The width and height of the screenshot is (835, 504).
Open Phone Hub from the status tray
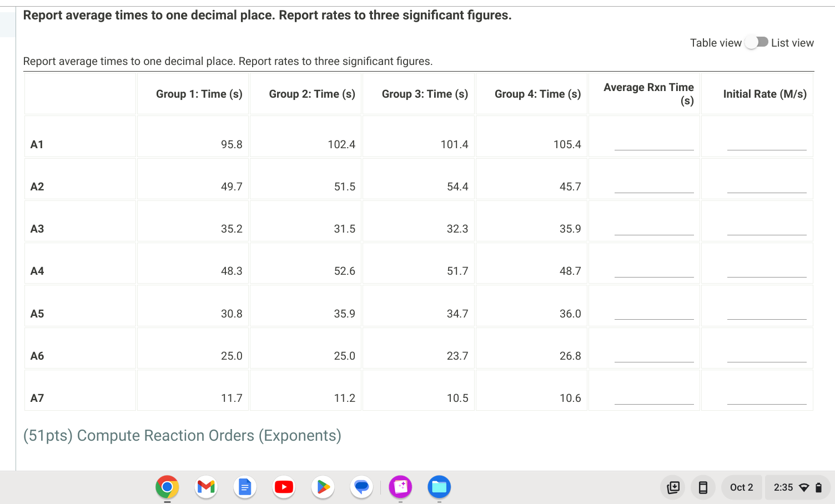(703, 487)
